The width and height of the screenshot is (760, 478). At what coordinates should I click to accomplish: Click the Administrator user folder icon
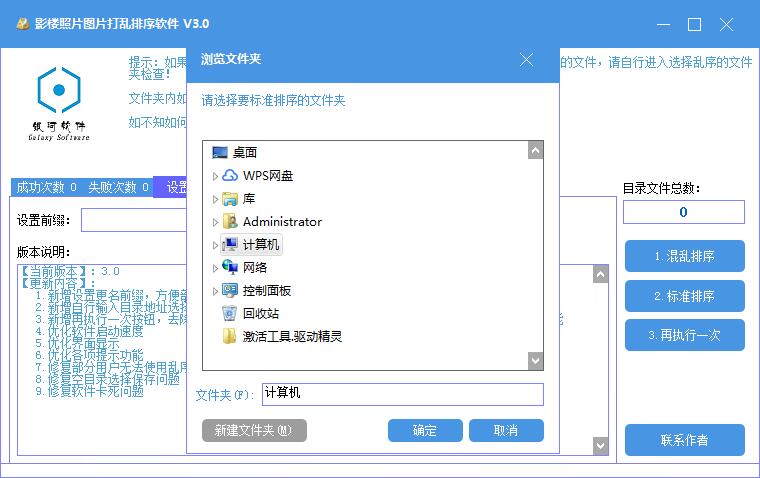[x=230, y=222]
